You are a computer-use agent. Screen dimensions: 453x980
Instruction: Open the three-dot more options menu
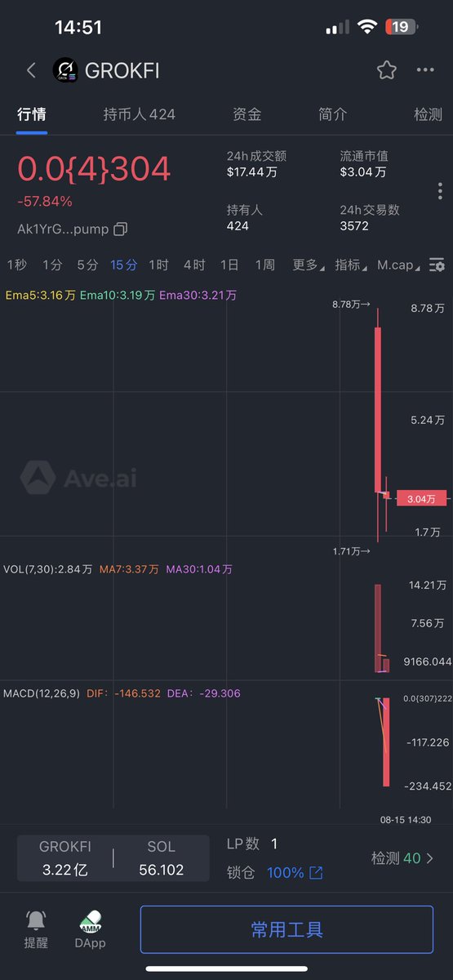click(x=425, y=70)
